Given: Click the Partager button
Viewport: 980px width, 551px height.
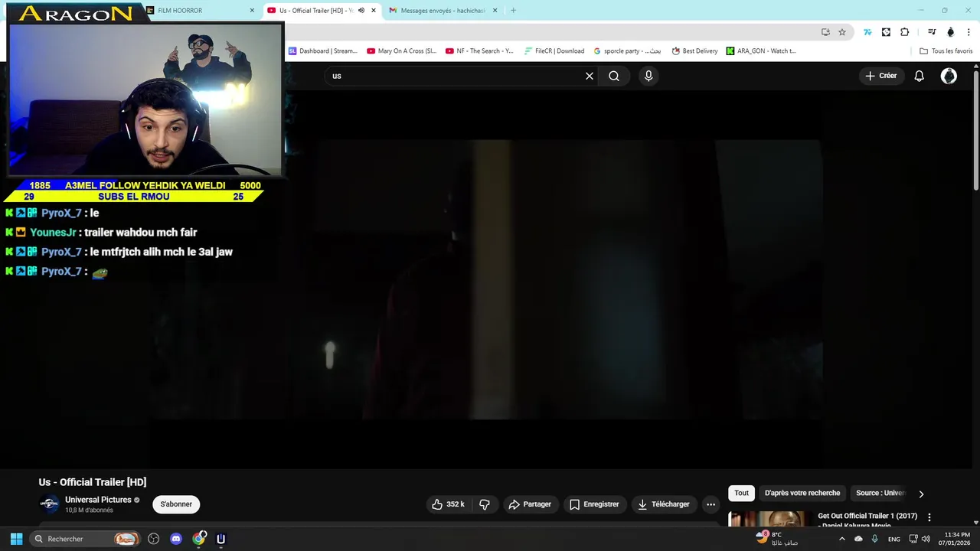Looking at the screenshot, I should tap(530, 504).
